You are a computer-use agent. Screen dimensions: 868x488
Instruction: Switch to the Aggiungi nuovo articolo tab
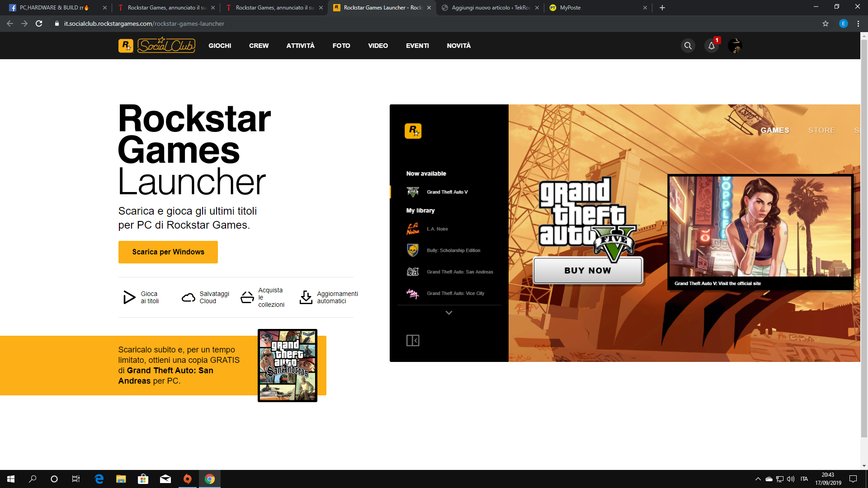490,8
